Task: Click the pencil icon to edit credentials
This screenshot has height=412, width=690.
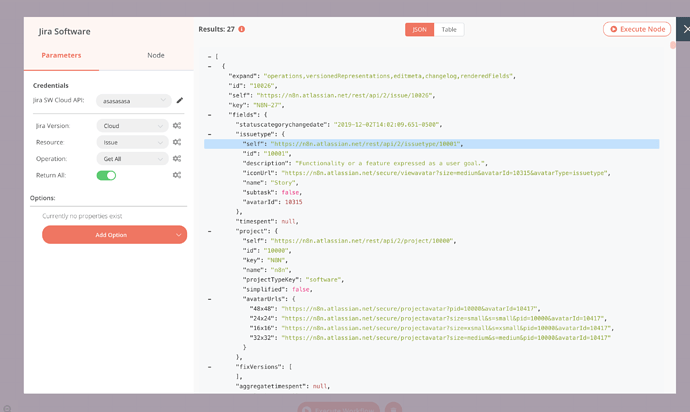Action: (180, 101)
